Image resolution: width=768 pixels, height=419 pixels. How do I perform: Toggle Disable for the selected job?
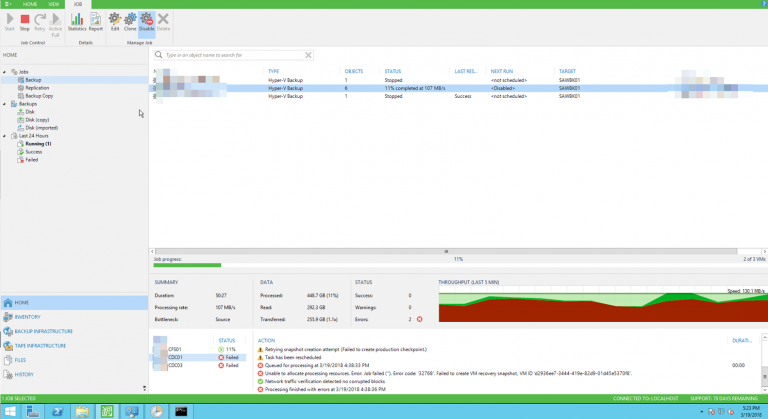tap(146, 23)
